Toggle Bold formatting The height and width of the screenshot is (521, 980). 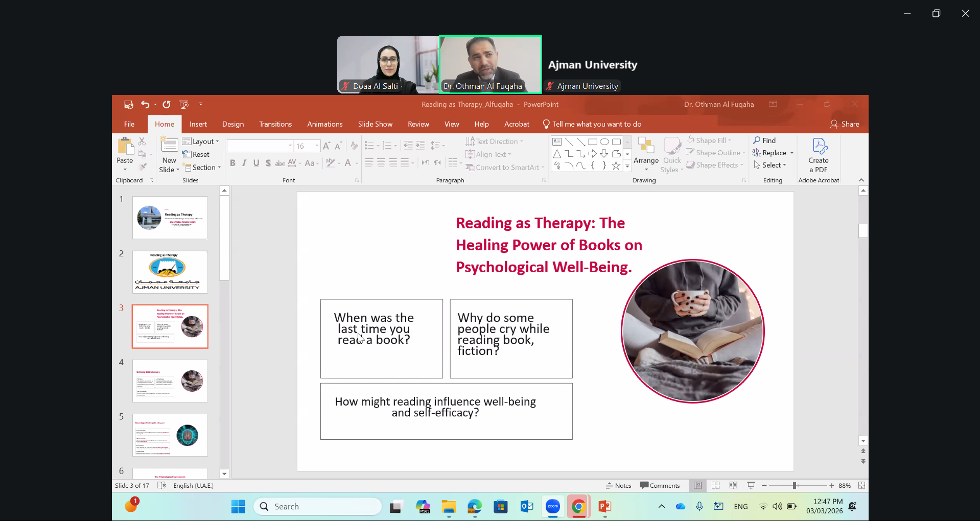pos(232,163)
